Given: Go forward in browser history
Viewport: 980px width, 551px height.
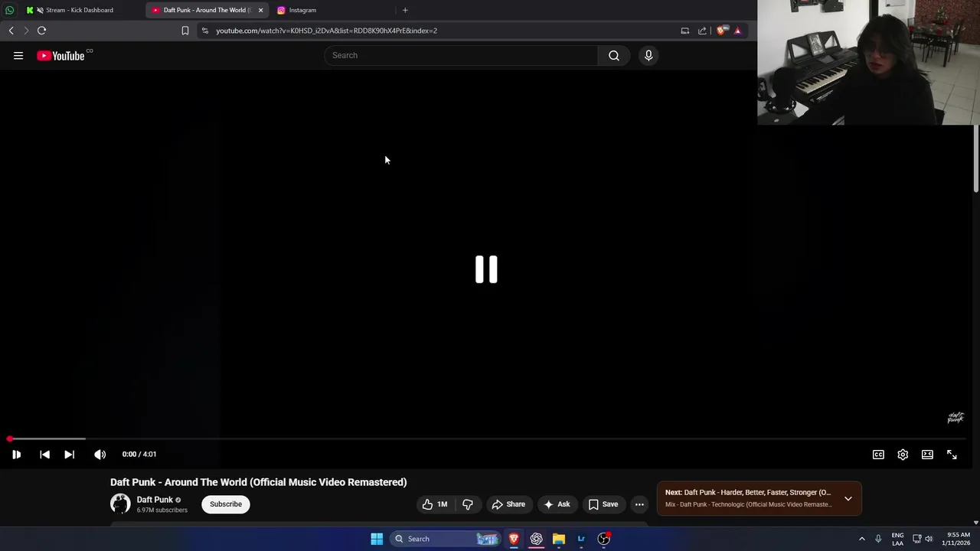Looking at the screenshot, I should pyautogui.click(x=26, y=31).
